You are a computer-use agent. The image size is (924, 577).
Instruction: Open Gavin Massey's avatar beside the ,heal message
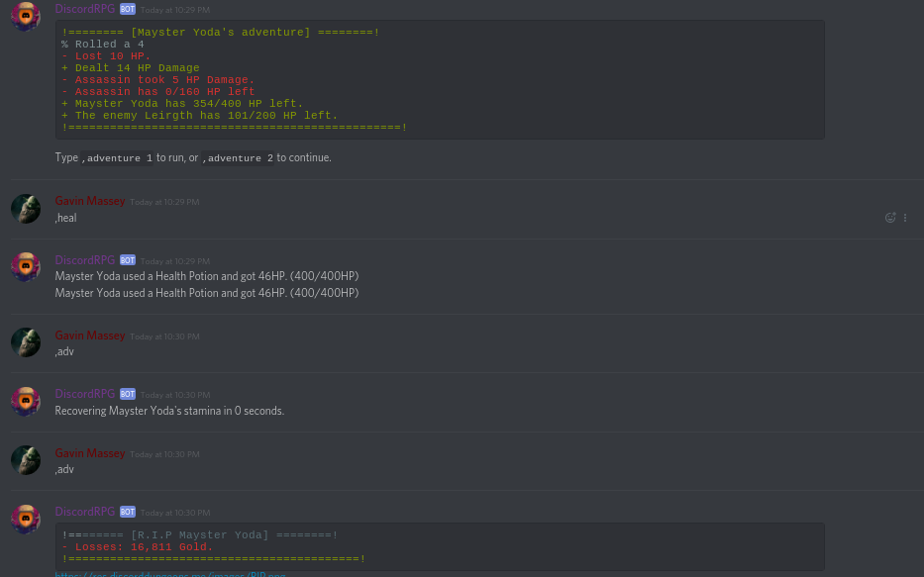pos(26,209)
